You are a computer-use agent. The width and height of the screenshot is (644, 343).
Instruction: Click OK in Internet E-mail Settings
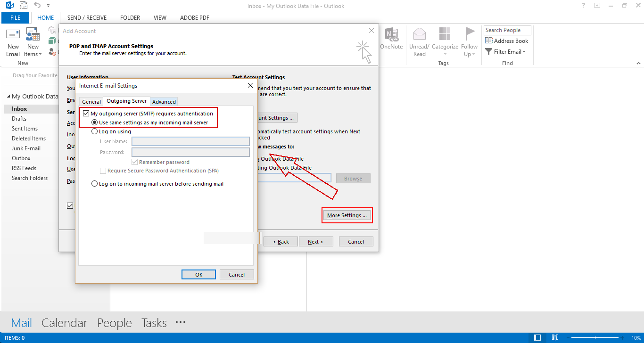(x=198, y=275)
